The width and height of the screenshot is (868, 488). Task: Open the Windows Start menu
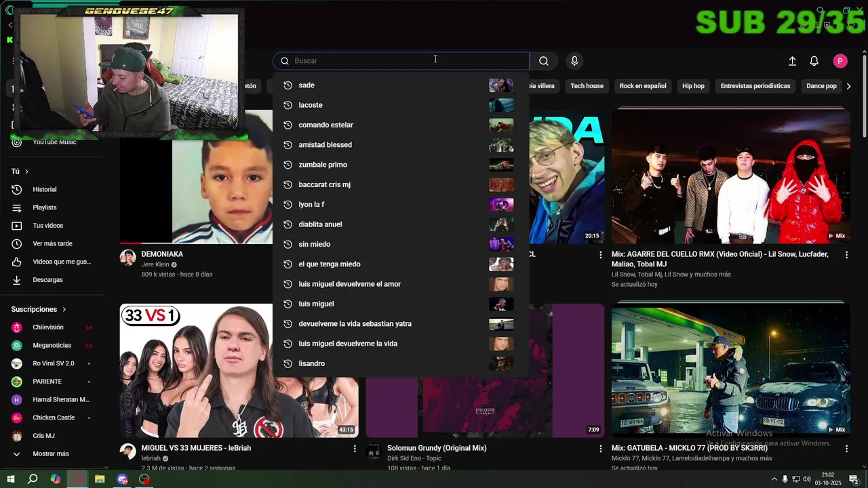(11, 479)
